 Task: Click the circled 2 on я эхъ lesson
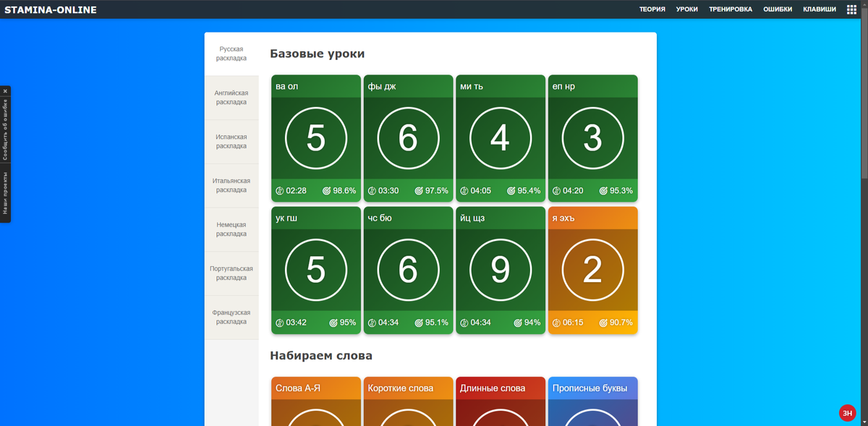592,269
